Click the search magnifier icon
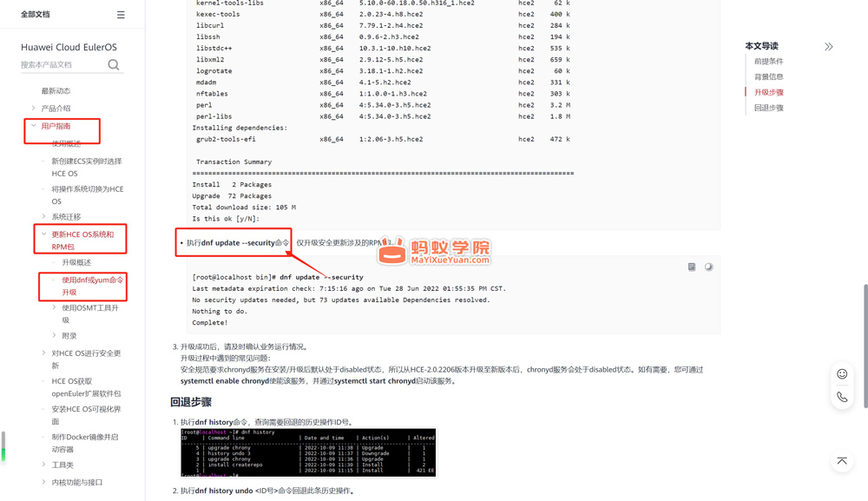The image size is (868, 501). click(x=114, y=65)
